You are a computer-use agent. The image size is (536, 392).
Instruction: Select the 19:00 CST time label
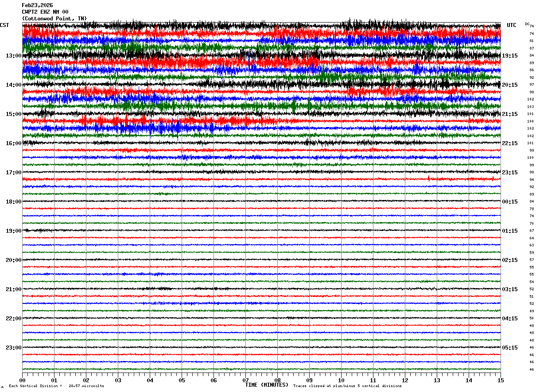(14, 231)
